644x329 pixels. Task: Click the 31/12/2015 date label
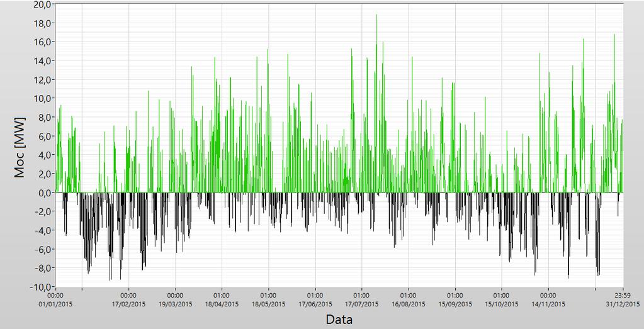coord(623,304)
